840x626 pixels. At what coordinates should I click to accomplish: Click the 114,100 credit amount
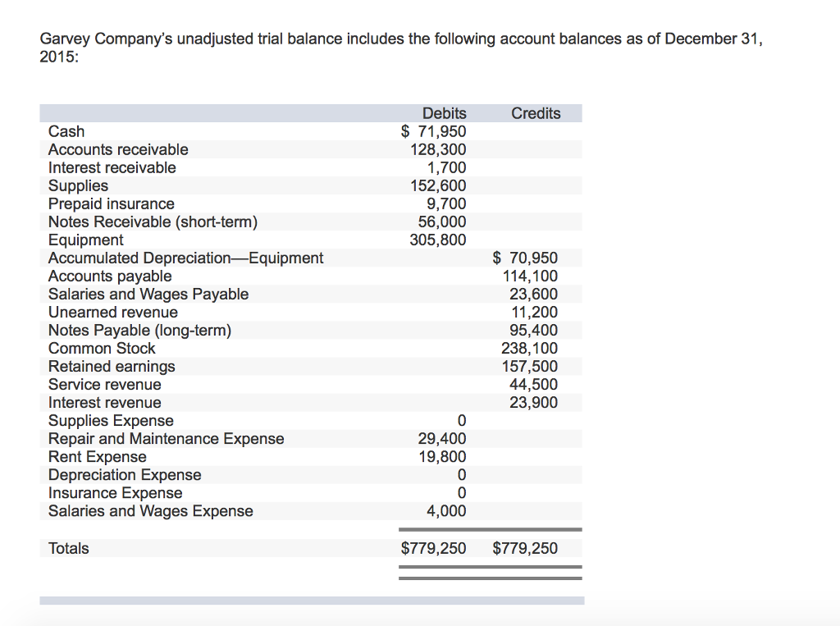pos(531,276)
